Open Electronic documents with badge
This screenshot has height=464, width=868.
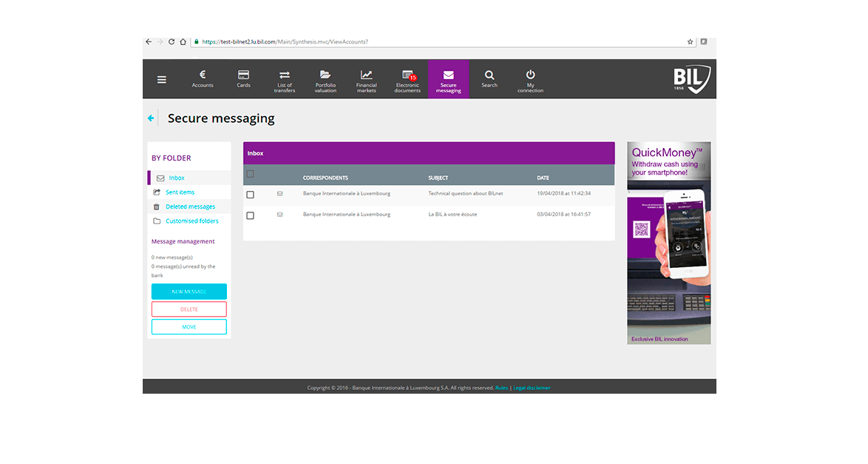click(x=407, y=81)
